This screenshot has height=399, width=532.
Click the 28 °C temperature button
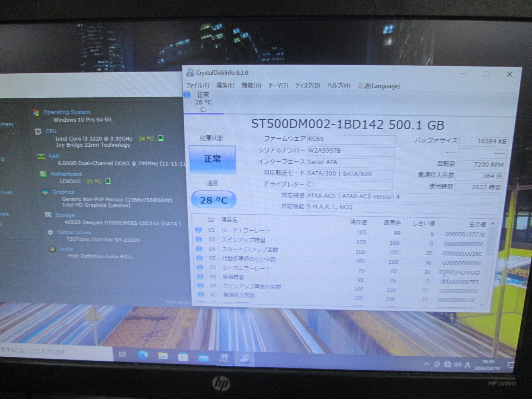[213, 200]
